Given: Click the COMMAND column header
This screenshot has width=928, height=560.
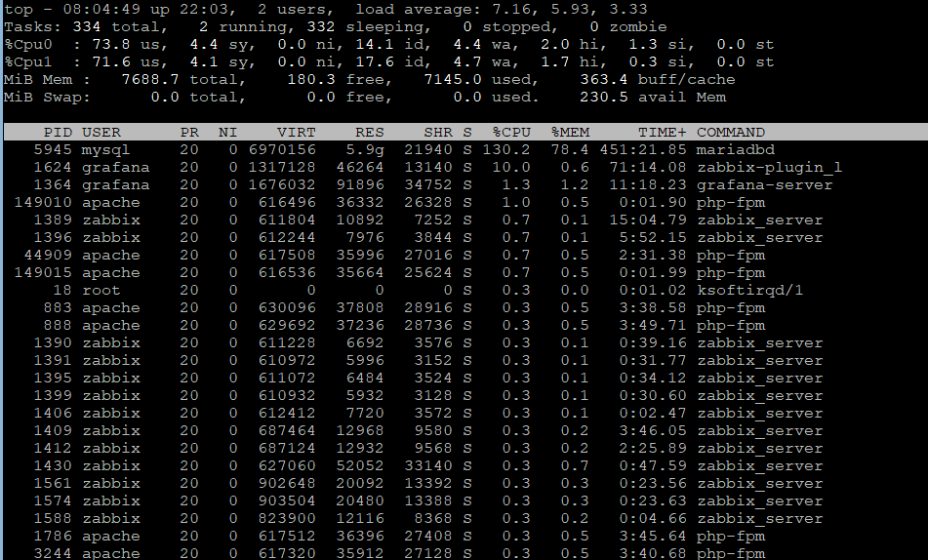Looking at the screenshot, I should [x=731, y=132].
